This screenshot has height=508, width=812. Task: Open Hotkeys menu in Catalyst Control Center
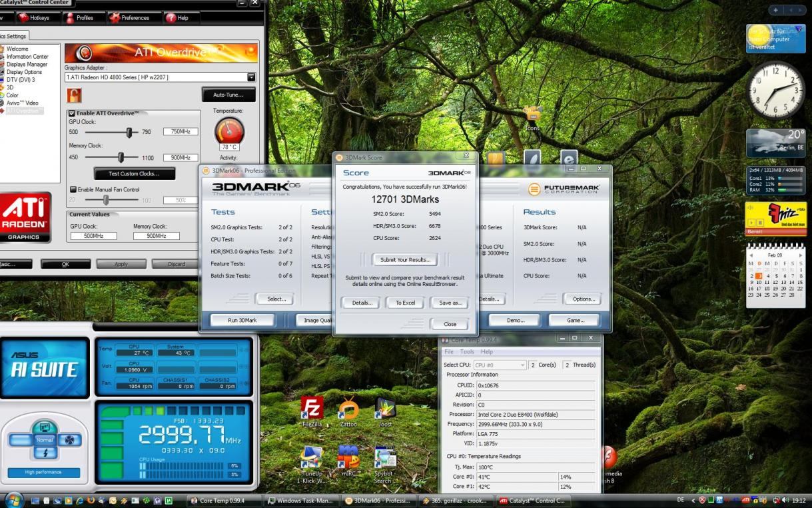point(40,17)
